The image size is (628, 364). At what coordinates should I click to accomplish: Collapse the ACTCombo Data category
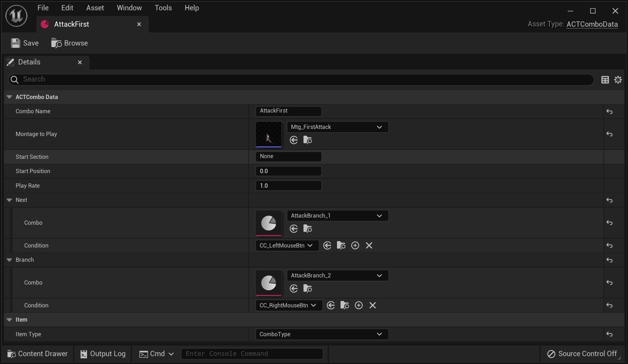click(x=10, y=97)
